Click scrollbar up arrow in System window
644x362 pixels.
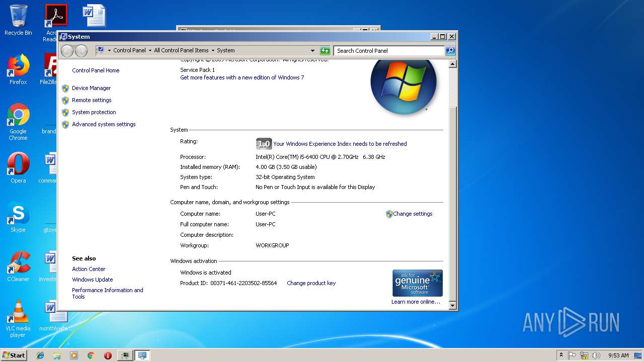point(452,64)
